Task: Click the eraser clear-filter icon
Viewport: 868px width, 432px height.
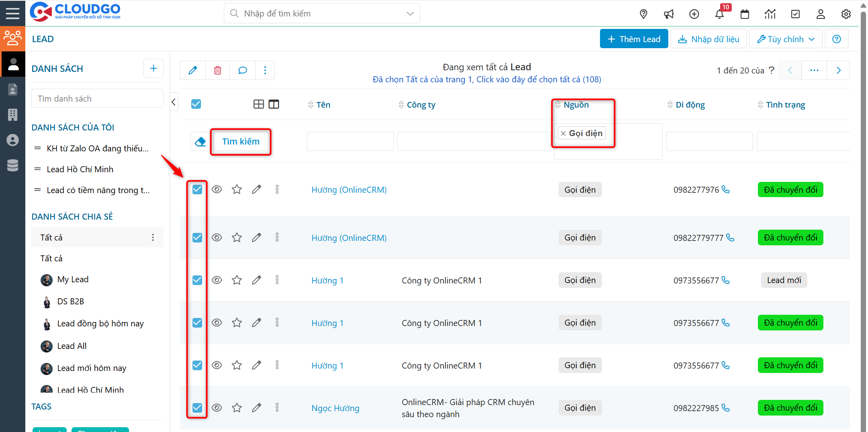Action: point(200,142)
